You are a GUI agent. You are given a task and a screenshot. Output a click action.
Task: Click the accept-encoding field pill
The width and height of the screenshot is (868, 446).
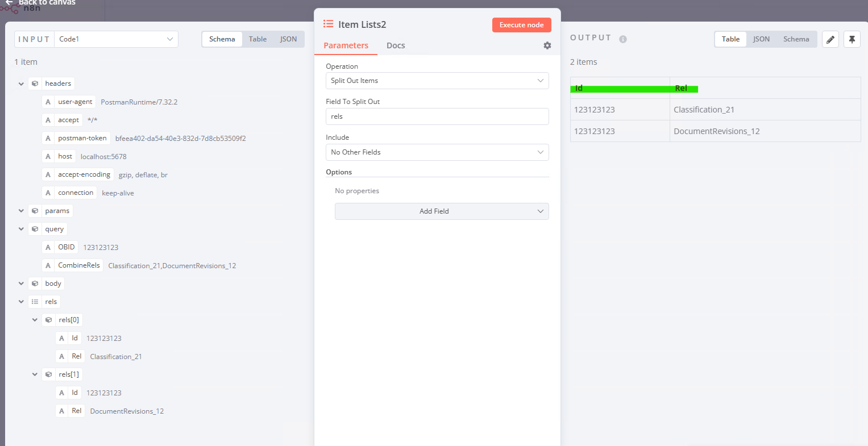pyautogui.click(x=78, y=174)
